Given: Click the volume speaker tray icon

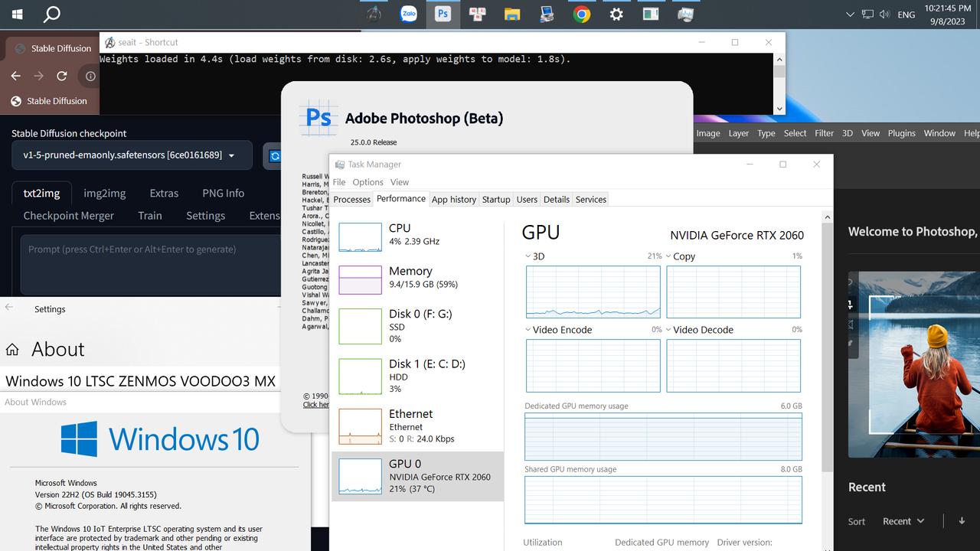Looking at the screenshot, I should coord(885,15).
